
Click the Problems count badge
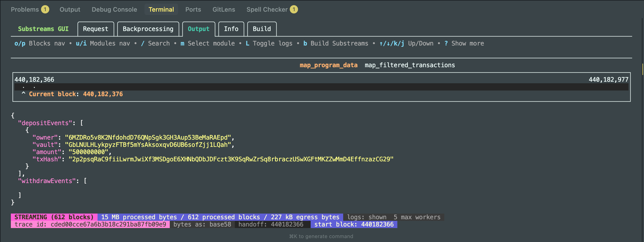pos(45,10)
